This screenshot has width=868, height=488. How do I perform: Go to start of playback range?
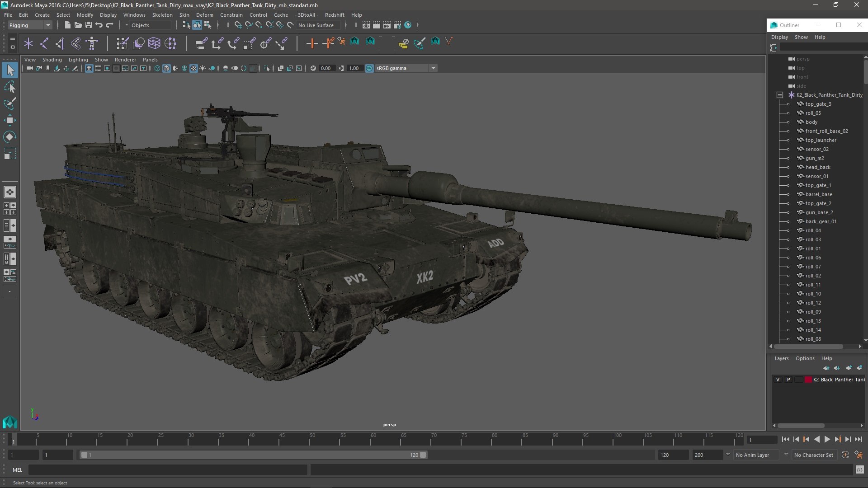[x=786, y=439]
